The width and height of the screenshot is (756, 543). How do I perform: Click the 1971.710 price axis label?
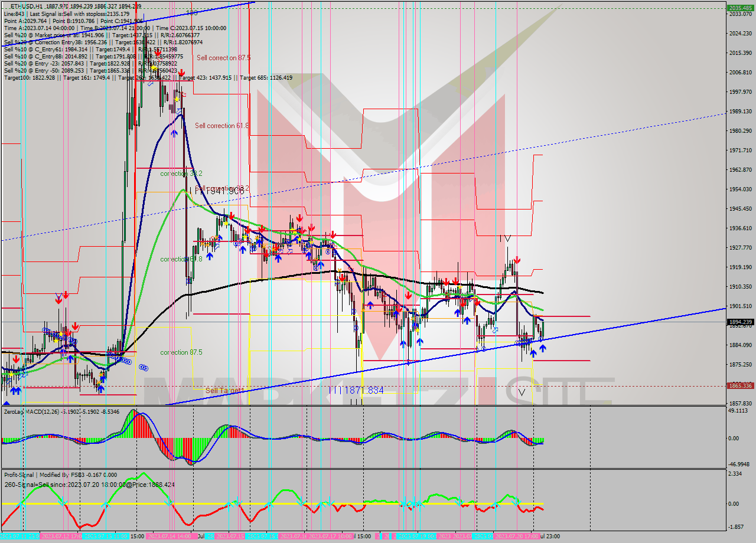pos(740,151)
